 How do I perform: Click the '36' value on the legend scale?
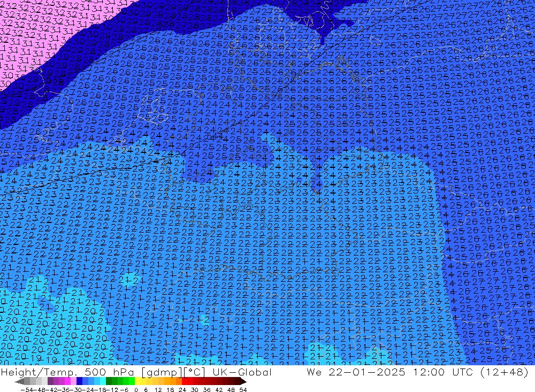tap(207, 390)
